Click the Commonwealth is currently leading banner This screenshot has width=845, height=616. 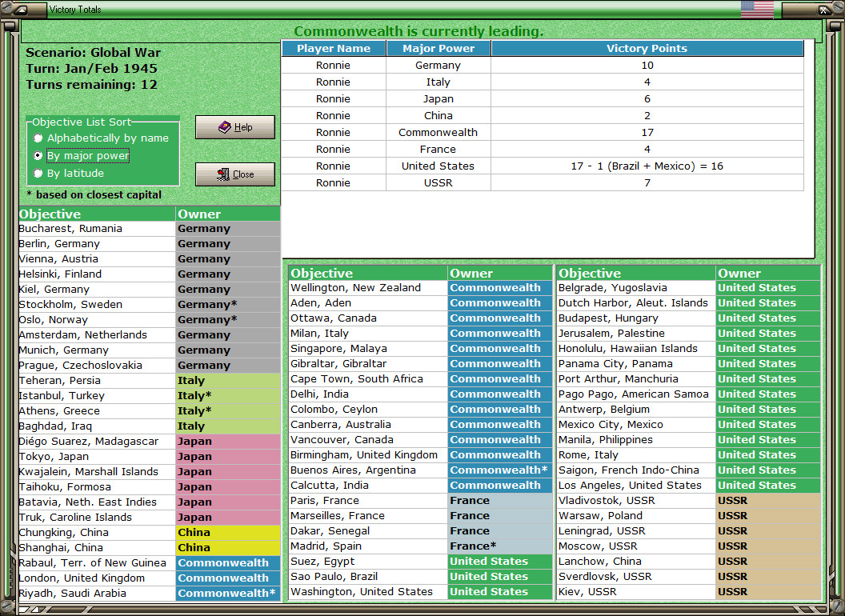pos(418,31)
